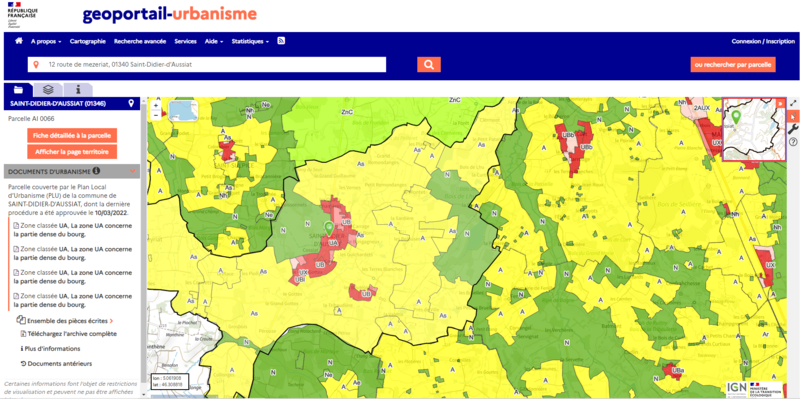The image size is (800, 399).
Task: Open the folder tab in the side panel
Action: (18, 90)
